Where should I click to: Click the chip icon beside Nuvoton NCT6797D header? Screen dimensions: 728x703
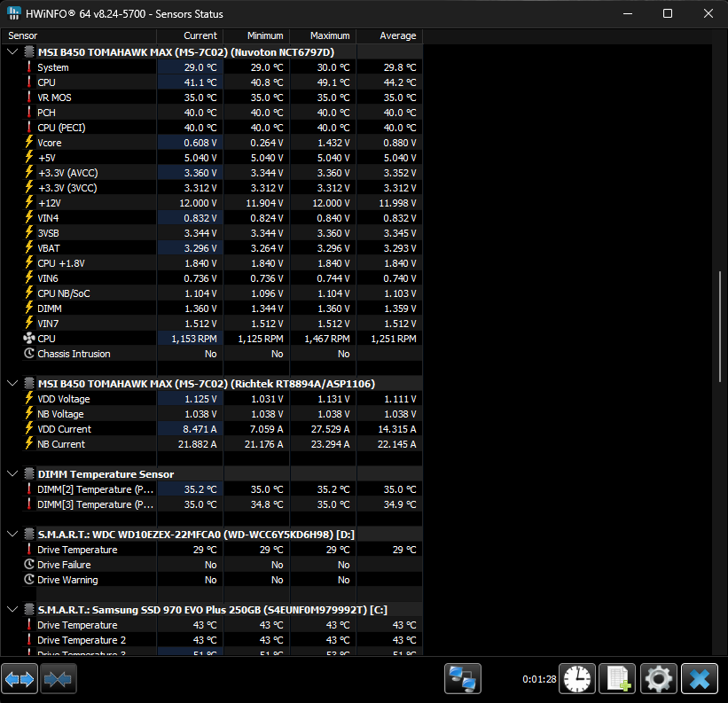click(x=29, y=51)
